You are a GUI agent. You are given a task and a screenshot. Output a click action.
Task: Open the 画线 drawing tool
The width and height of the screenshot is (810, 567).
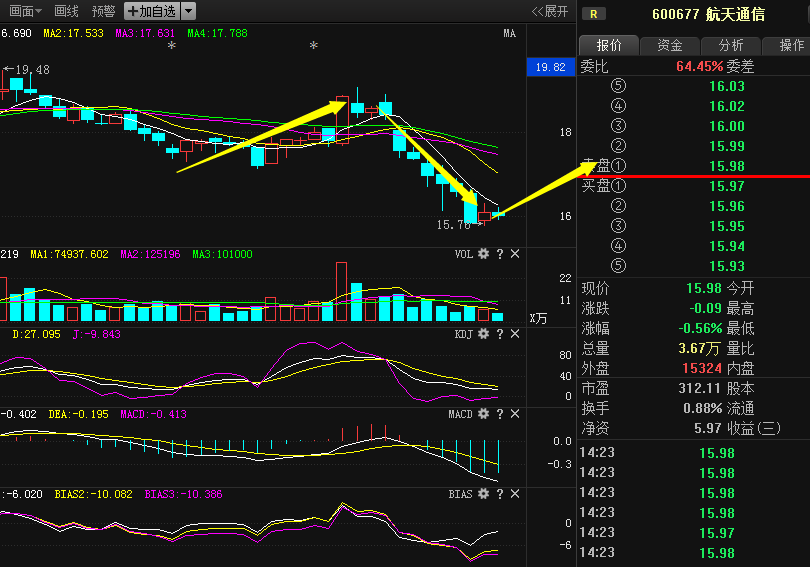pos(66,11)
